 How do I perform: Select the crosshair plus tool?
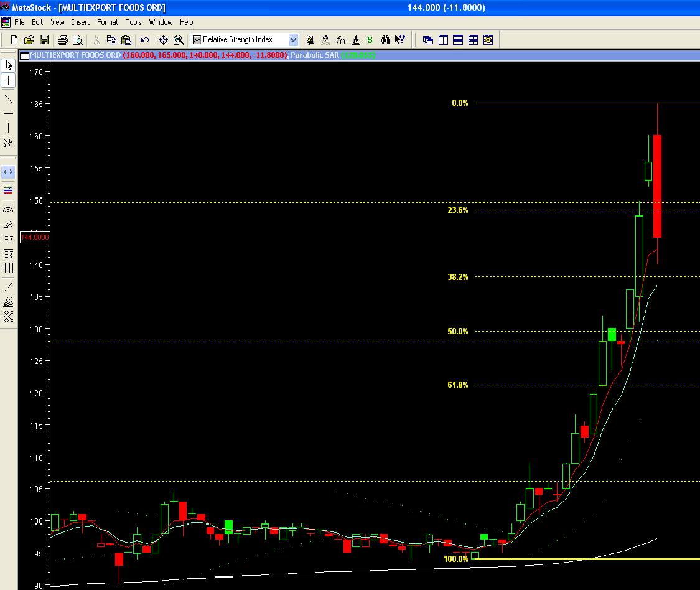coord(9,80)
